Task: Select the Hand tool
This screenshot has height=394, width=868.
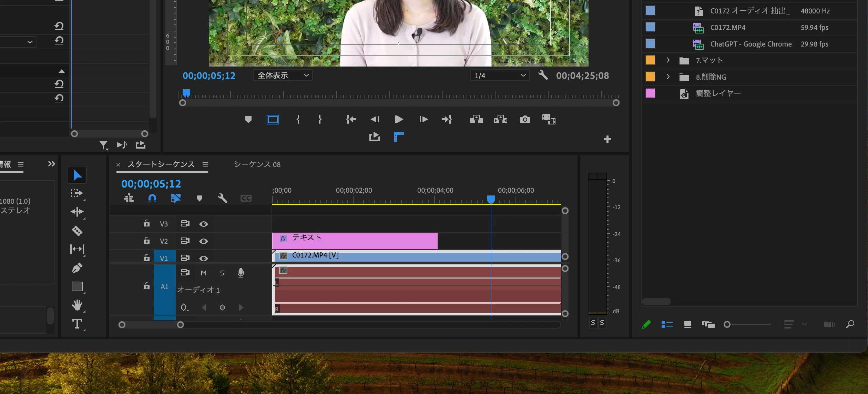Action: (x=77, y=305)
